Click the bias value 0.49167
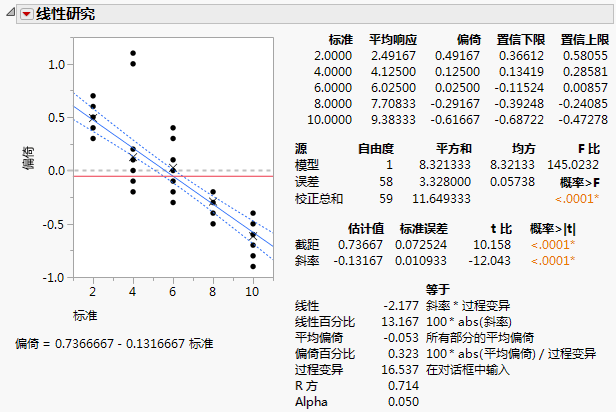Viewport: 616px width, 412px height. pyautogui.click(x=457, y=56)
